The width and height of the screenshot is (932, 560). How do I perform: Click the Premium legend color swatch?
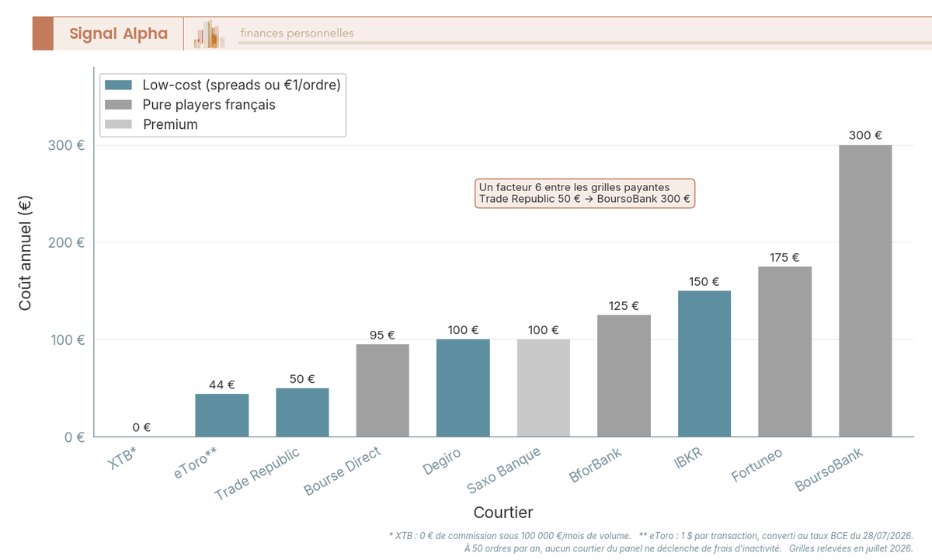click(x=119, y=124)
